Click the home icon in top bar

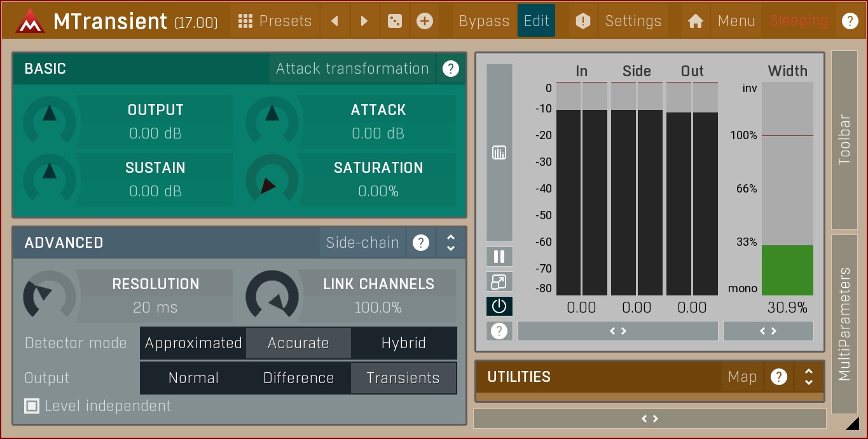click(x=695, y=22)
